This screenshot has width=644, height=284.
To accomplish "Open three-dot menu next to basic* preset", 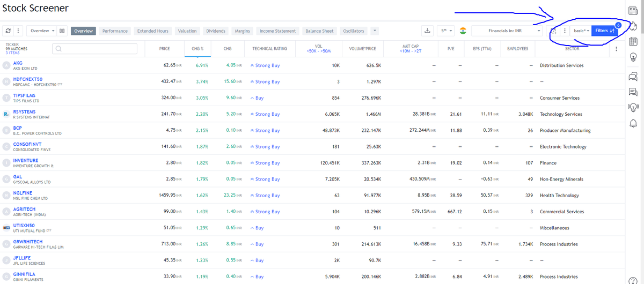I will click(x=565, y=31).
